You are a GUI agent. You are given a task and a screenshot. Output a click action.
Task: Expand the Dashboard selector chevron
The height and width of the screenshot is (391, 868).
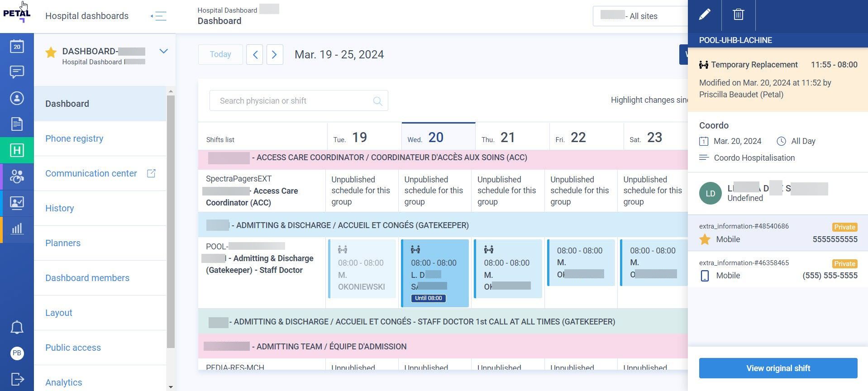(x=164, y=51)
